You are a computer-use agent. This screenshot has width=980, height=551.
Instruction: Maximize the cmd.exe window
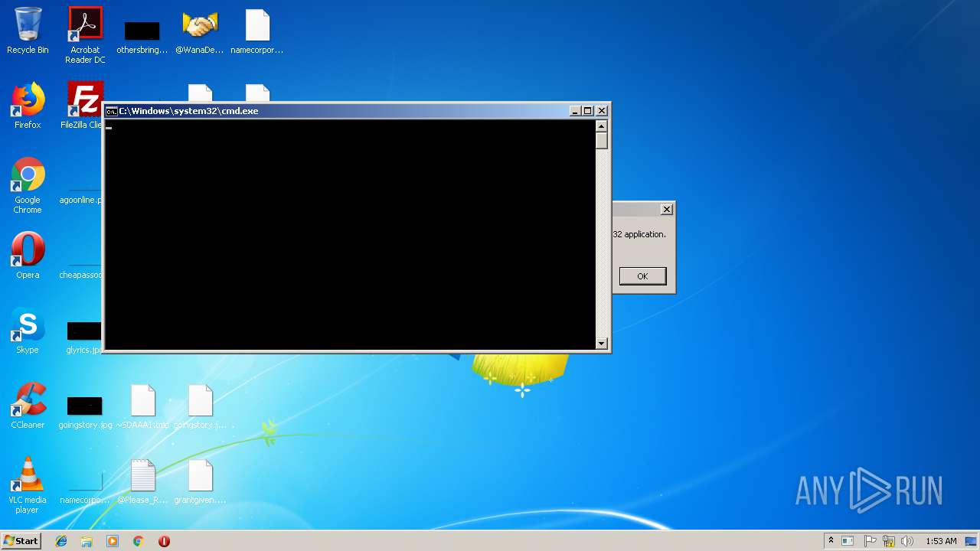tap(588, 111)
